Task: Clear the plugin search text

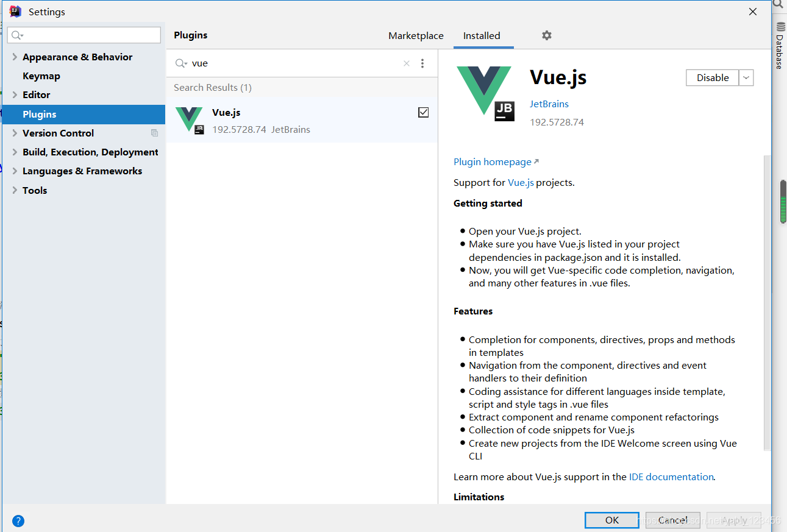Action: (407, 63)
